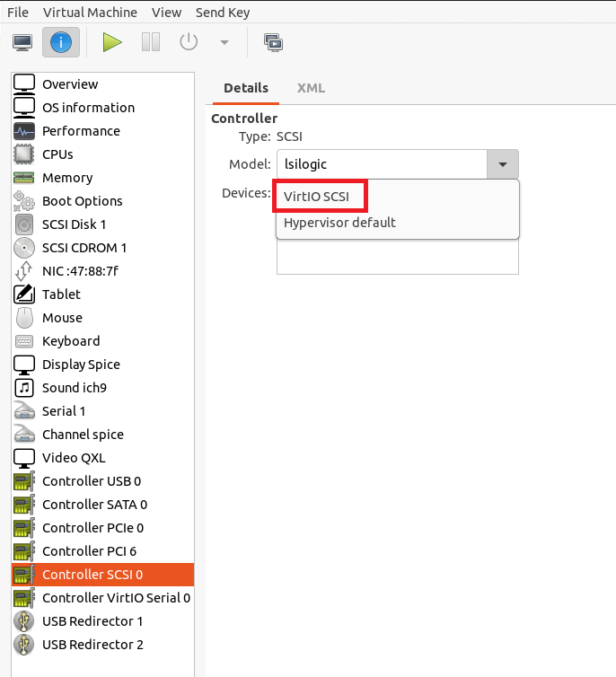Click the Model text field showing lsilogic
Viewport: 616px width, 677px height.
coord(381,164)
